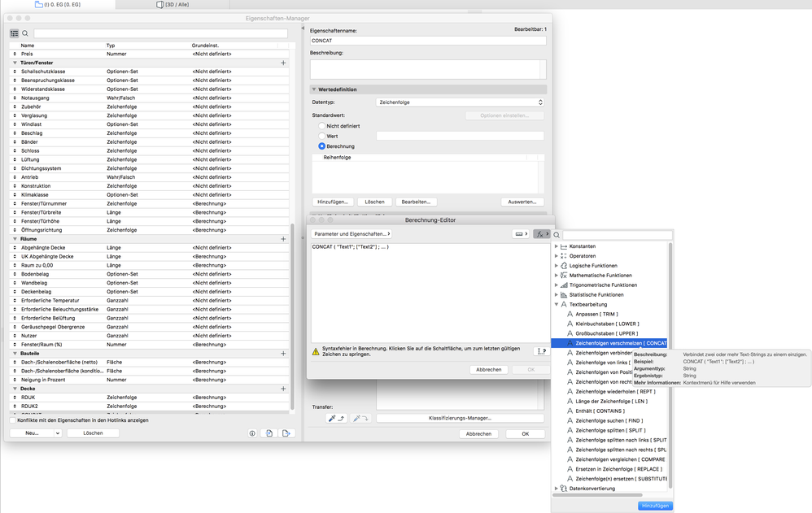Select Kleinbuchstaben [ LOWER ] function
Viewport: 812px width, 513px height.
(607, 324)
